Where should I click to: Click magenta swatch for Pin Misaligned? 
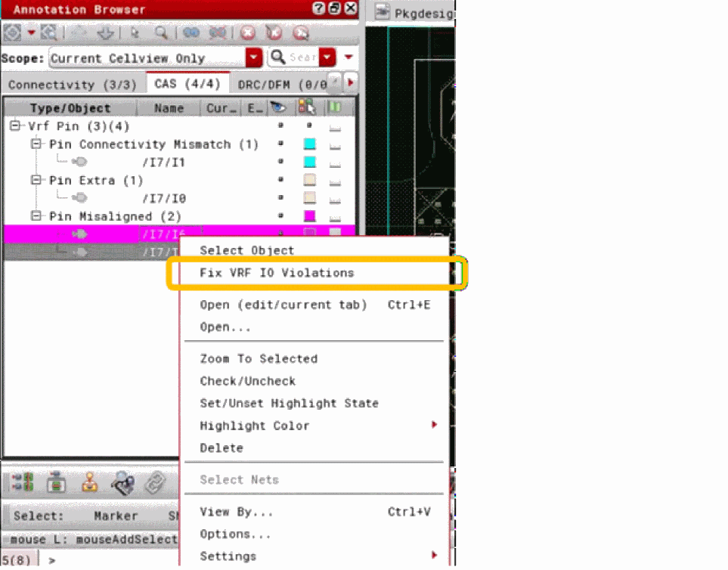[x=309, y=216]
